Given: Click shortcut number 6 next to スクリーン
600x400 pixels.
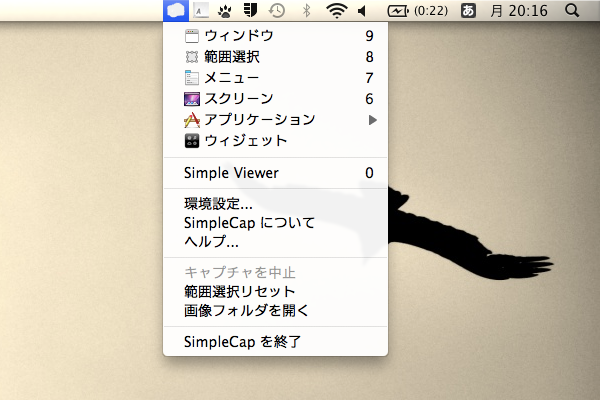Looking at the screenshot, I should point(369,99).
